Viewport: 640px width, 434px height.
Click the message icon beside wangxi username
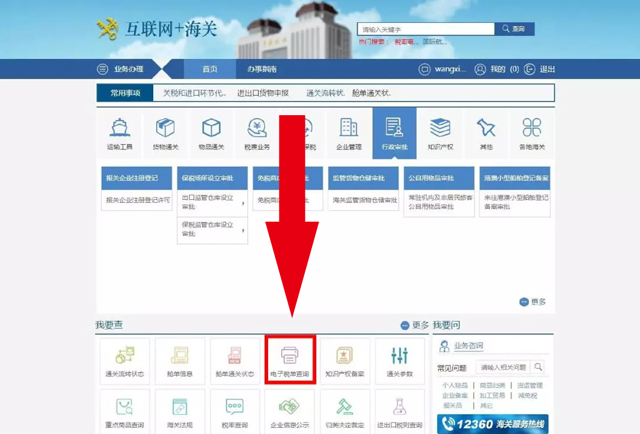[424, 69]
